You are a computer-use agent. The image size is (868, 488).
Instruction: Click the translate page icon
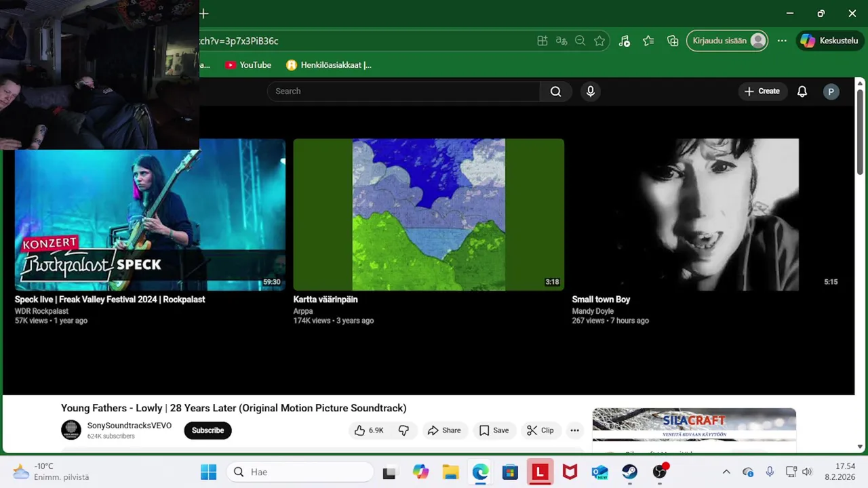point(561,41)
